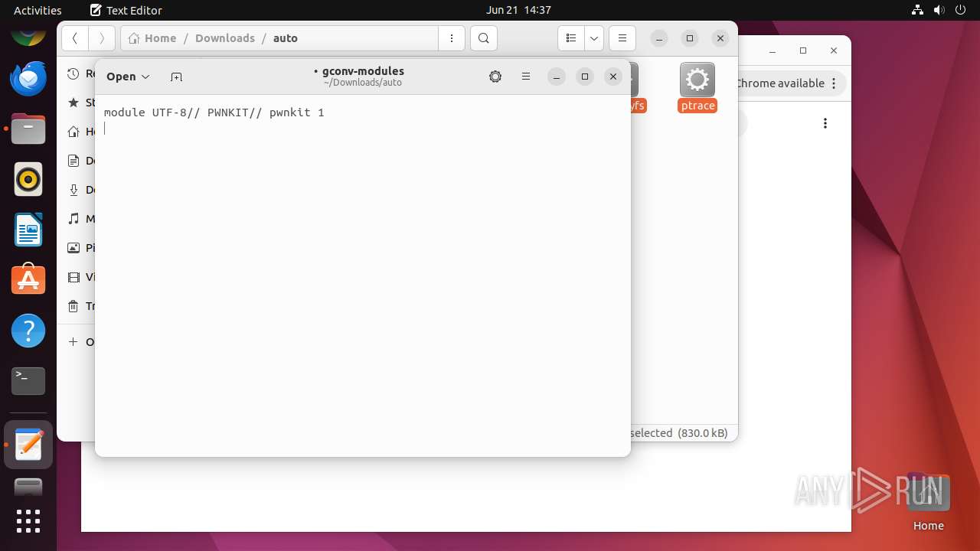Click the network icon in system tray
980x551 pixels.
click(x=918, y=10)
